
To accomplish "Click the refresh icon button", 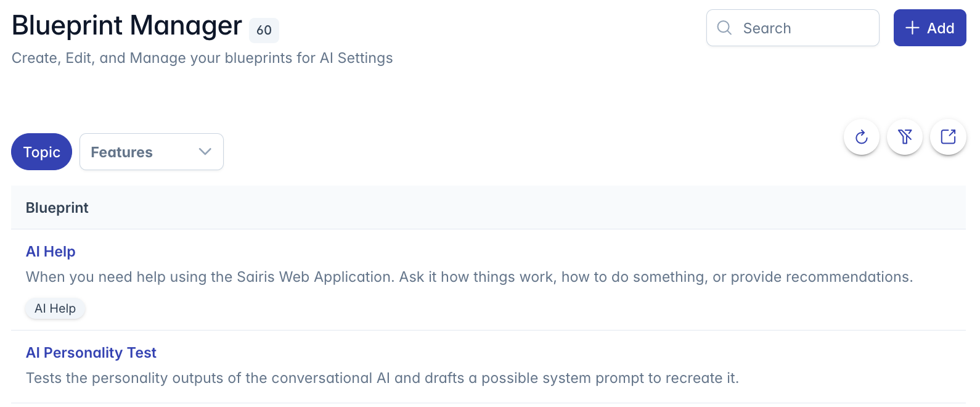I will (862, 137).
